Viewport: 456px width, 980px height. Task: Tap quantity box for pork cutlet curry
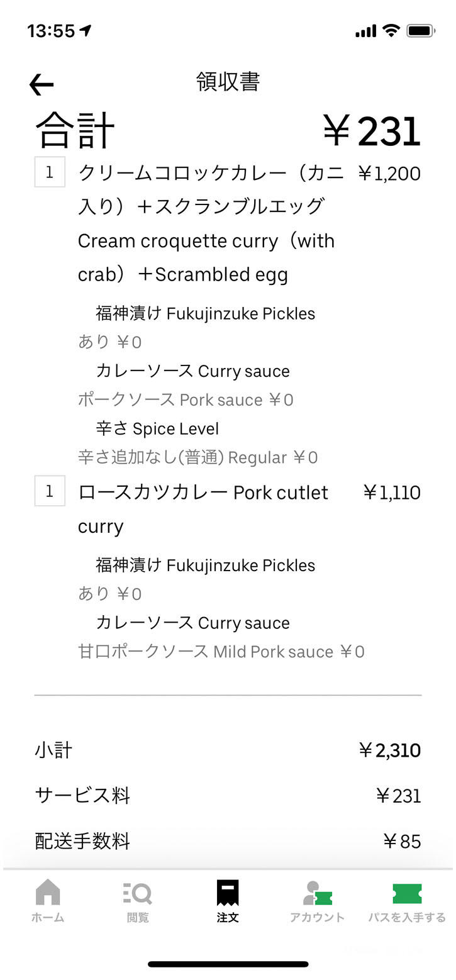[x=50, y=491]
